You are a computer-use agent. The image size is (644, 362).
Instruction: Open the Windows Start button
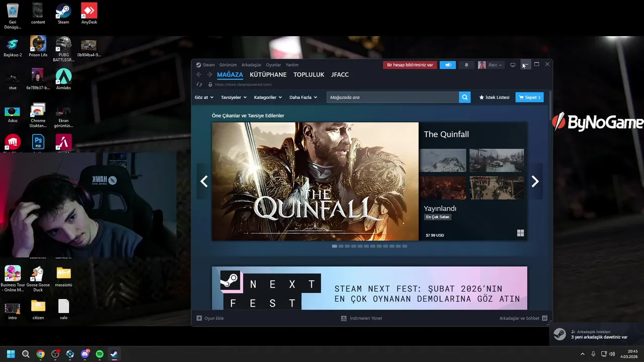[11, 354]
